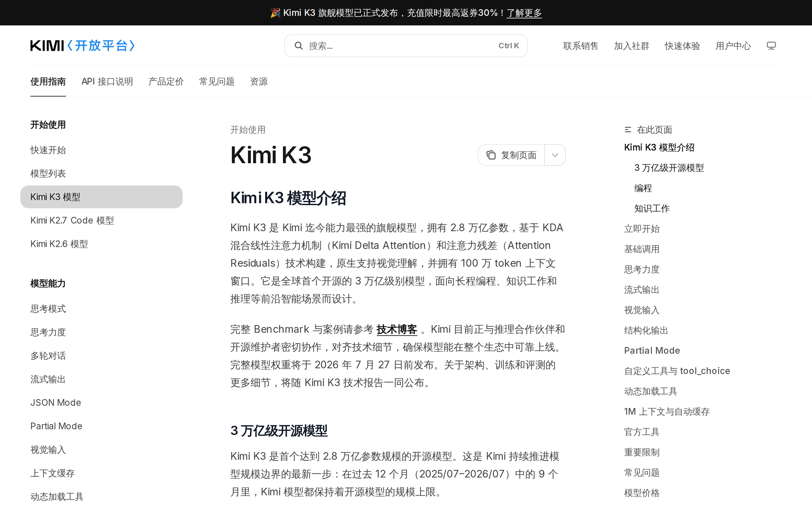Jump to 结构化输出 in the page outline
This screenshot has width=812, height=508.
point(646,330)
